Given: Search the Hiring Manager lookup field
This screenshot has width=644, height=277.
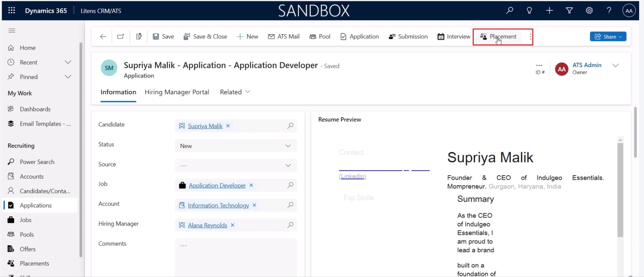Looking at the screenshot, I should coord(290,225).
